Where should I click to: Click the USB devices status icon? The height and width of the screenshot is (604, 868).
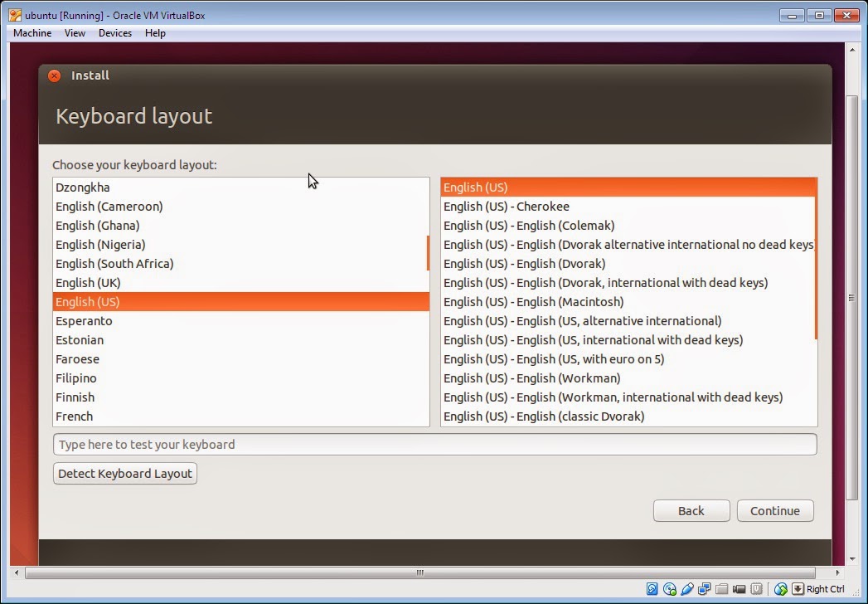687,589
